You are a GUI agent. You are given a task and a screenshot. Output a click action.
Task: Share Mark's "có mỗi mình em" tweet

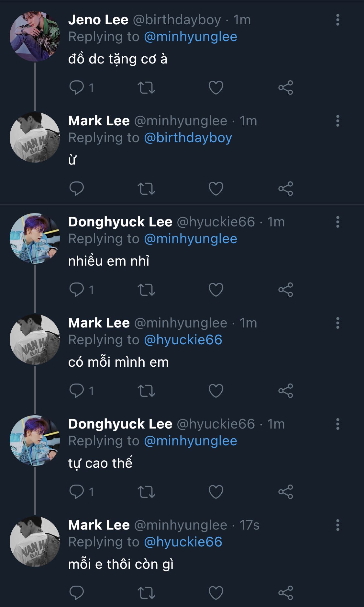pos(285,391)
